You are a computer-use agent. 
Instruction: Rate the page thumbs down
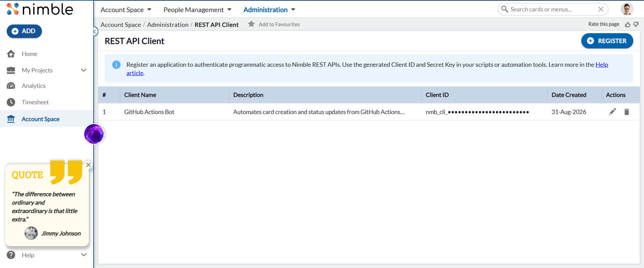636,24
